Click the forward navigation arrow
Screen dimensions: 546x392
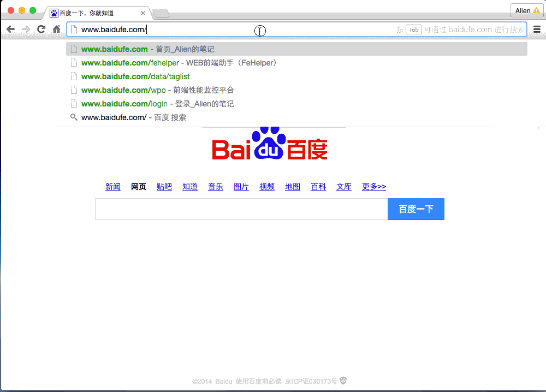click(x=26, y=29)
